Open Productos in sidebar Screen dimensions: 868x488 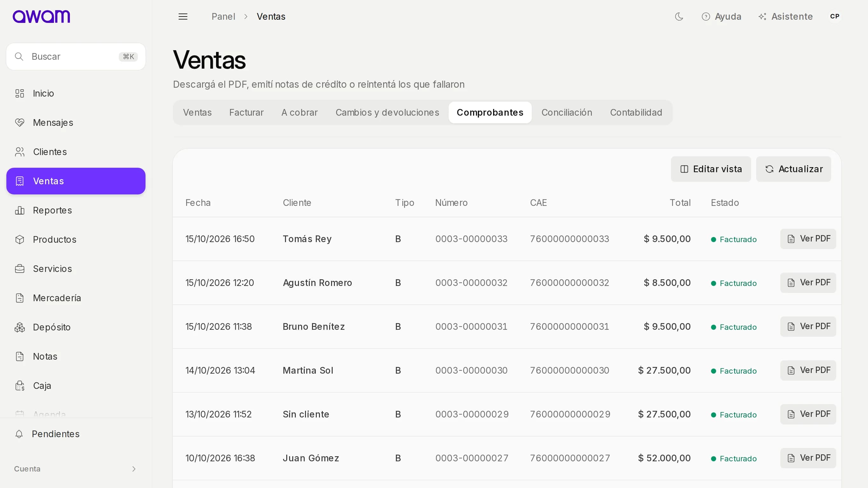click(76, 240)
